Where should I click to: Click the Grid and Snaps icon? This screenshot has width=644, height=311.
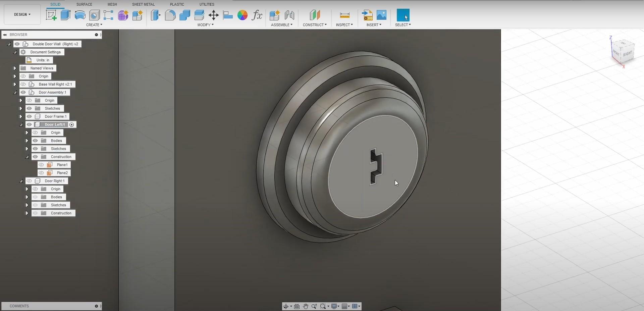tap(344, 306)
